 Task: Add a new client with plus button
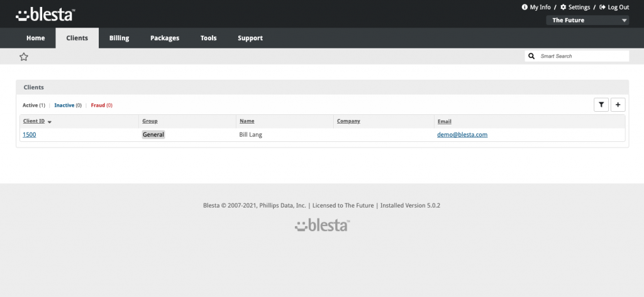[x=618, y=105]
